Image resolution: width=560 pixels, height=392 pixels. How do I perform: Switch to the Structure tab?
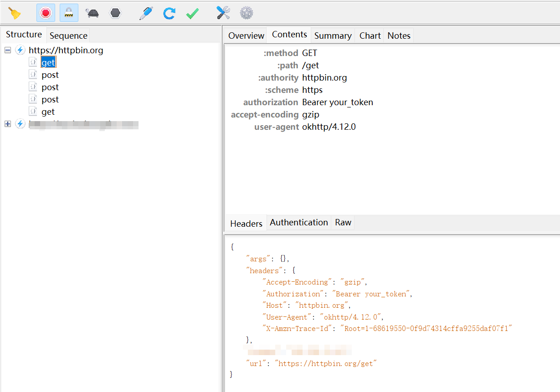[x=24, y=35]
